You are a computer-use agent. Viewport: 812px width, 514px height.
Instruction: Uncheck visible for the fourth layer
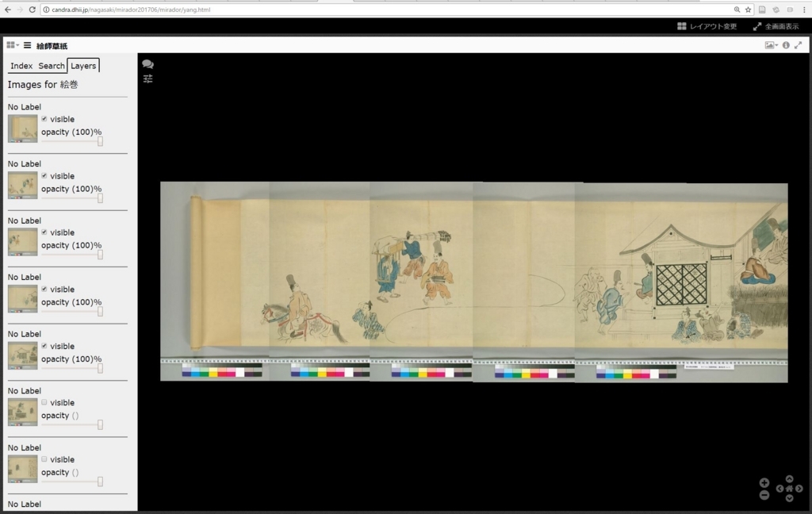click(x=44, y=289)
